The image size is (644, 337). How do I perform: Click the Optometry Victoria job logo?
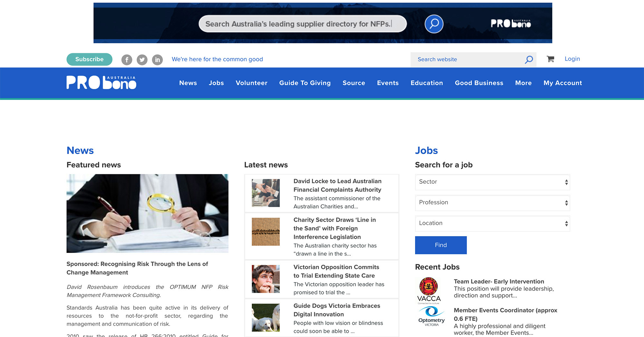point(431,316)
